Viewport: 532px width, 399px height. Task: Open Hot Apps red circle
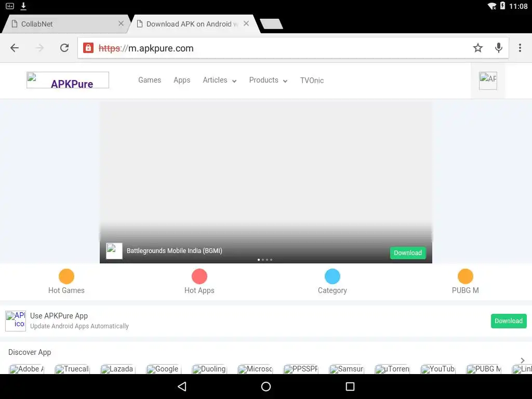click(x=199, y=276)
